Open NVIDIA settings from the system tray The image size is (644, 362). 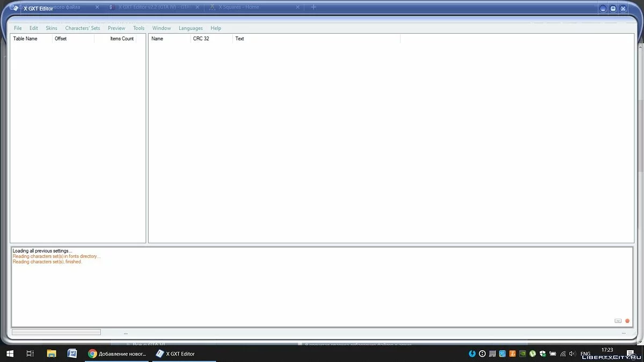pyautogui.click(x=522, y=353)
